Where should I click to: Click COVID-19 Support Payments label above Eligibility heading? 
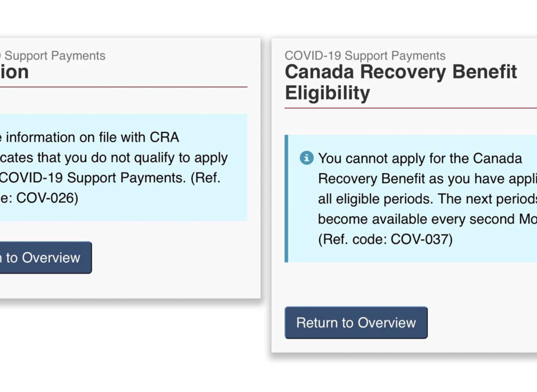[x=365, y=56]
